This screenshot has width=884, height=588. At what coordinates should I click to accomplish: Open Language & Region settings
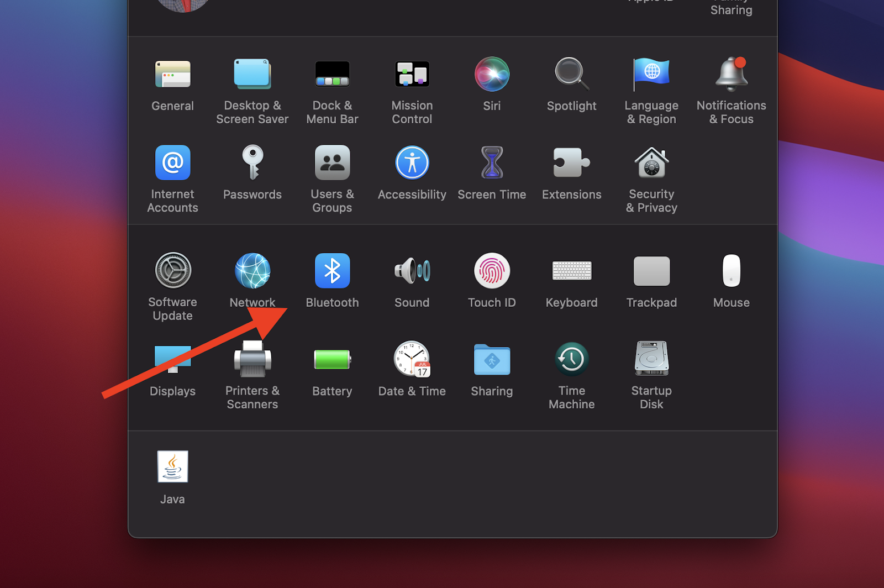(x=651, y=74)
